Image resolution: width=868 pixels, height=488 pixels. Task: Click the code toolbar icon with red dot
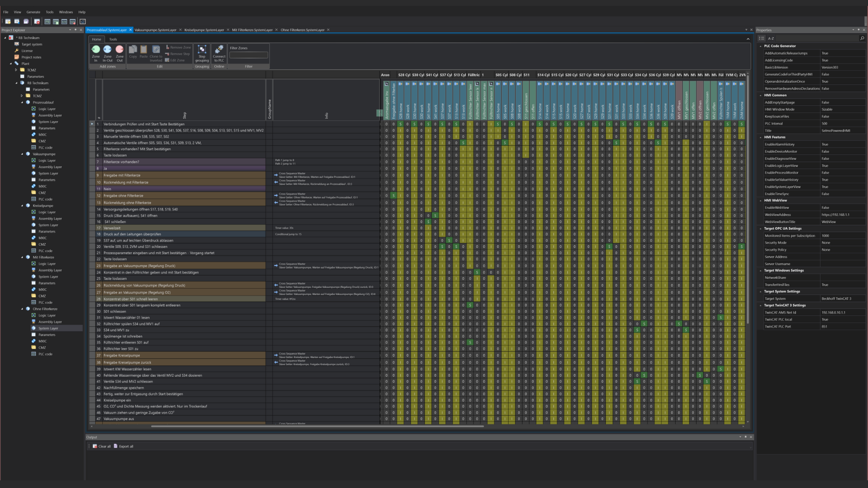click(x=73, y=21)
